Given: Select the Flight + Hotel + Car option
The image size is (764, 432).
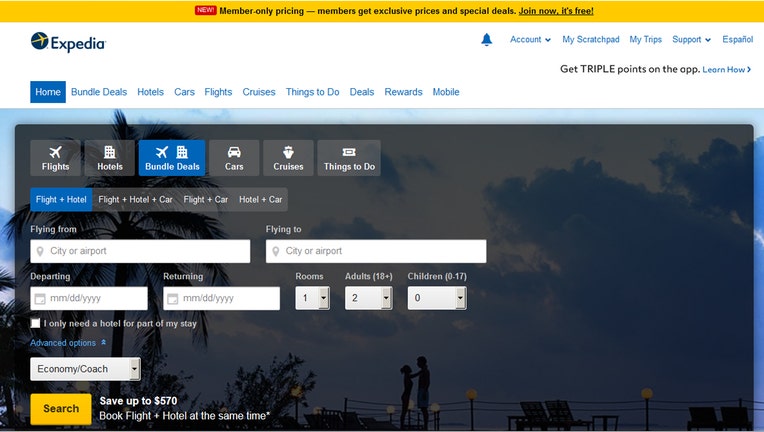Looking at the screenshot, I should [135, 200].
